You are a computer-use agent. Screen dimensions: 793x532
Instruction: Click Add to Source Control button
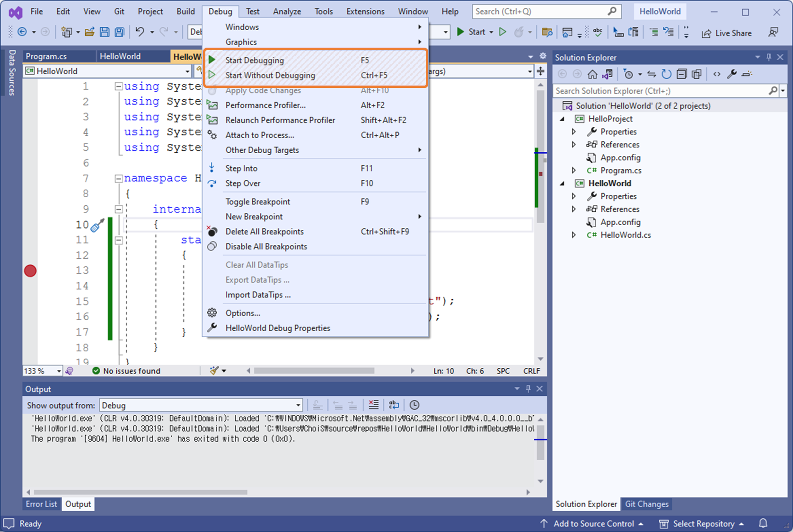591,523
